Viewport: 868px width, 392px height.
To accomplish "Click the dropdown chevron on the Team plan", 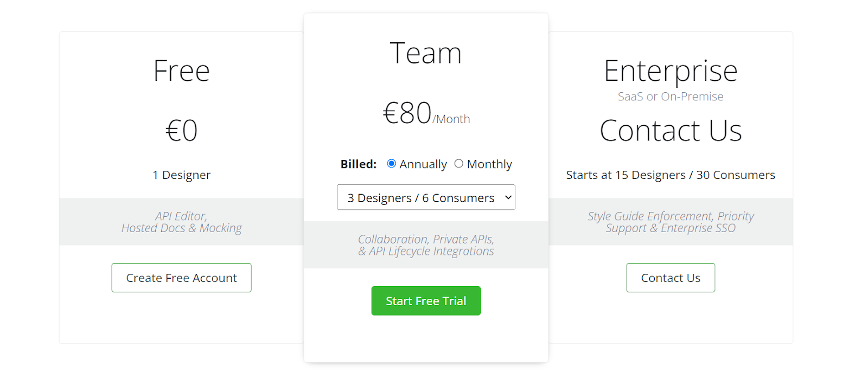I will point(507,197).
